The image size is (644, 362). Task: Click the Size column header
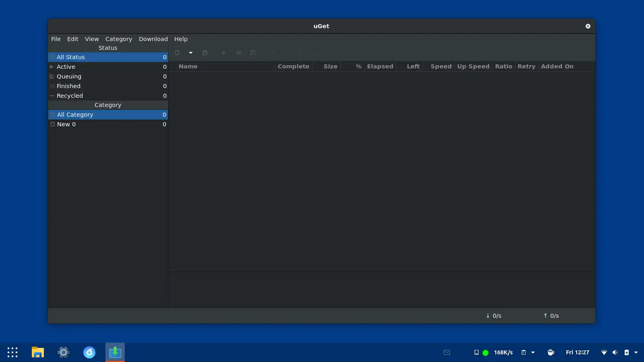click(326, 66)
